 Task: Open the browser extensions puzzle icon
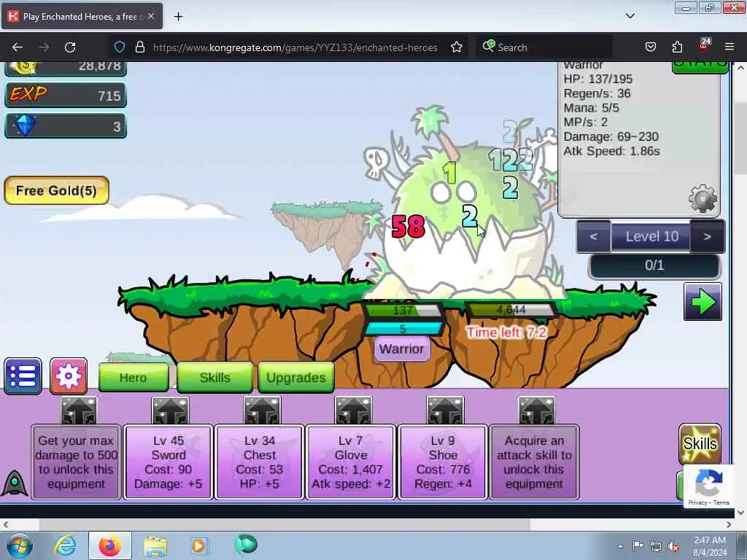point(677,47)
